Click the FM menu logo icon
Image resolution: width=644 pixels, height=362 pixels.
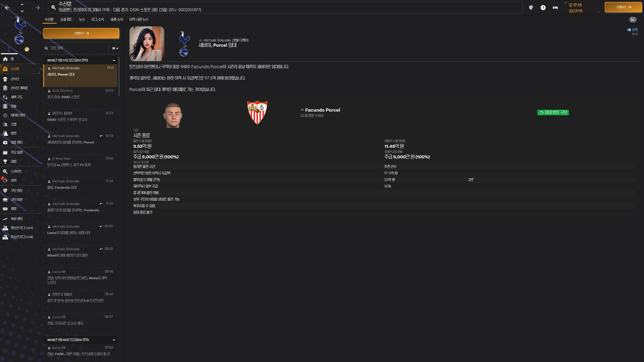point(555,8)
